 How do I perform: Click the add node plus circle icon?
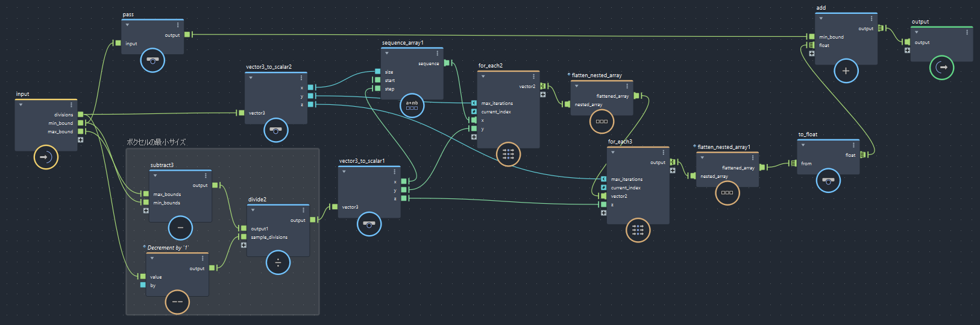[x=846, y=71]
